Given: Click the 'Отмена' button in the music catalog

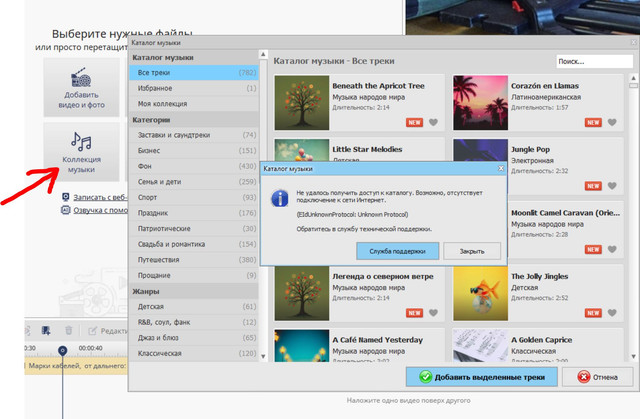Looking at the screenshot, I should tap(596, 377).
